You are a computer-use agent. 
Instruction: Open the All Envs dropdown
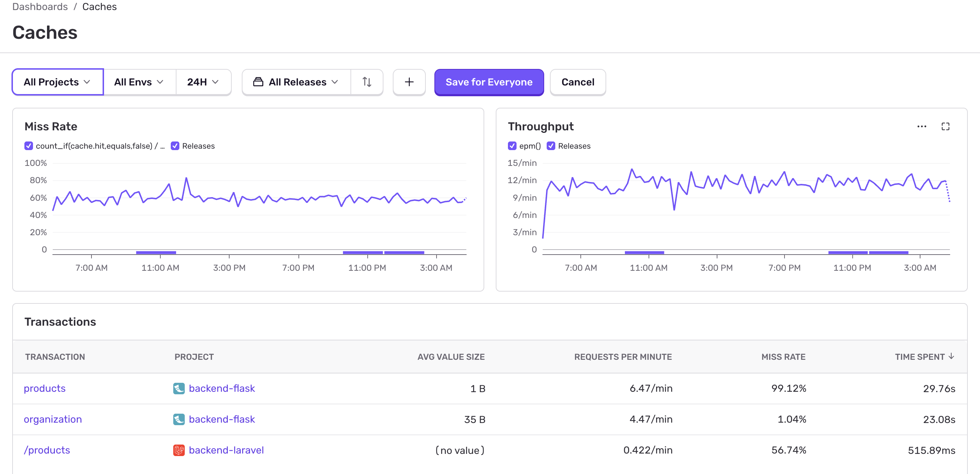pos(138,82)
